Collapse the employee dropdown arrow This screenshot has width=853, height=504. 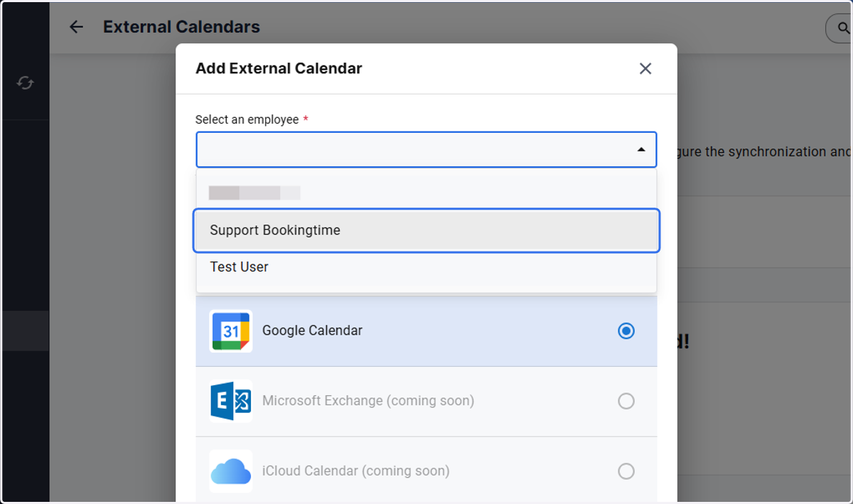point(641,149)
